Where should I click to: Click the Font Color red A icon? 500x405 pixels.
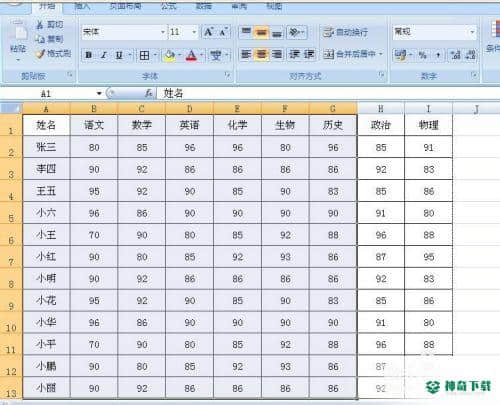pyautogui.click(x=191, y=55)
